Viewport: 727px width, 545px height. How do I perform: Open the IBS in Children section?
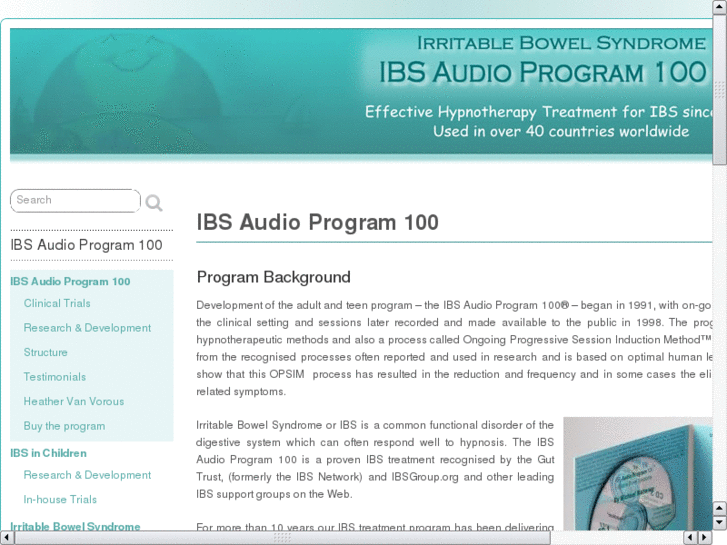click(x=48, y=453)
